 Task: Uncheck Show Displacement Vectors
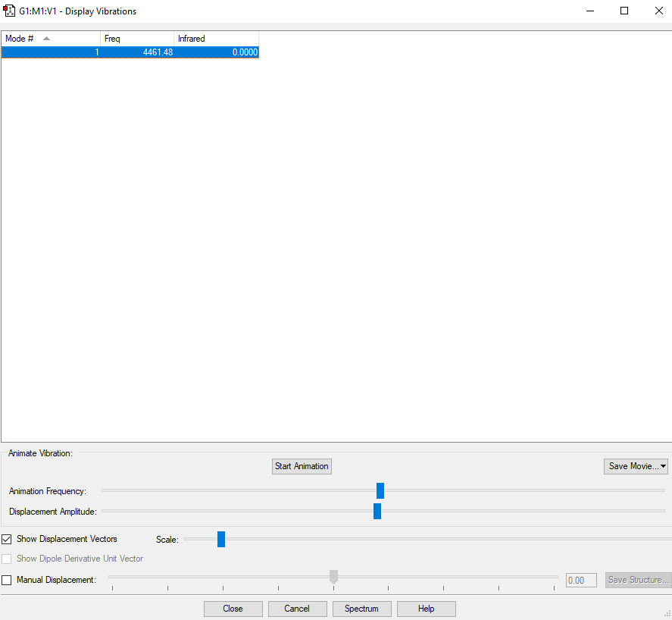[x=6, y=539]
